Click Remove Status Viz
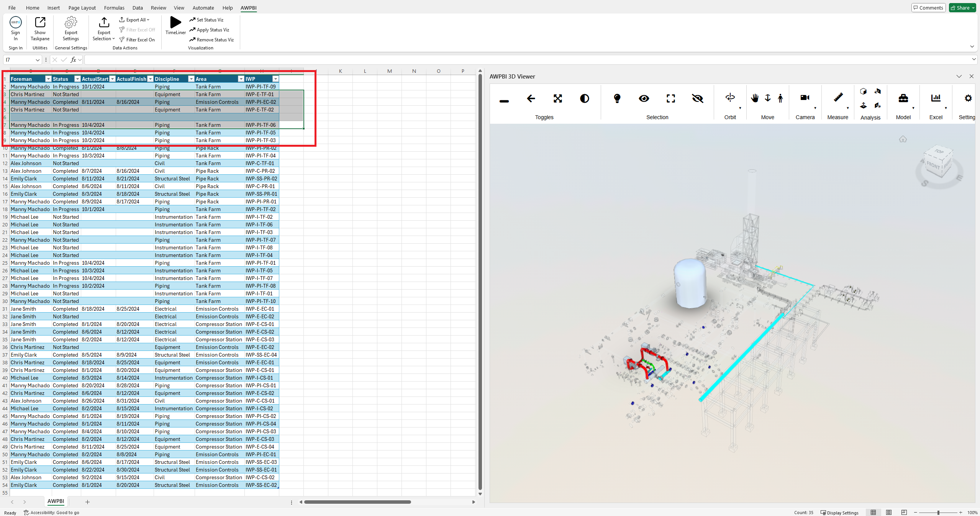980x516 pixels. tap(211, 40)
